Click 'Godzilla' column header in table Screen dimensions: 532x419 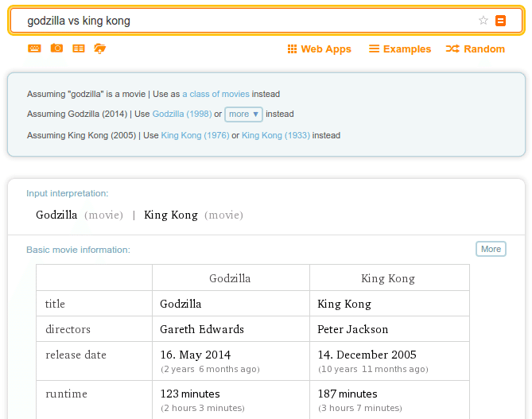(x=230, y=278)
